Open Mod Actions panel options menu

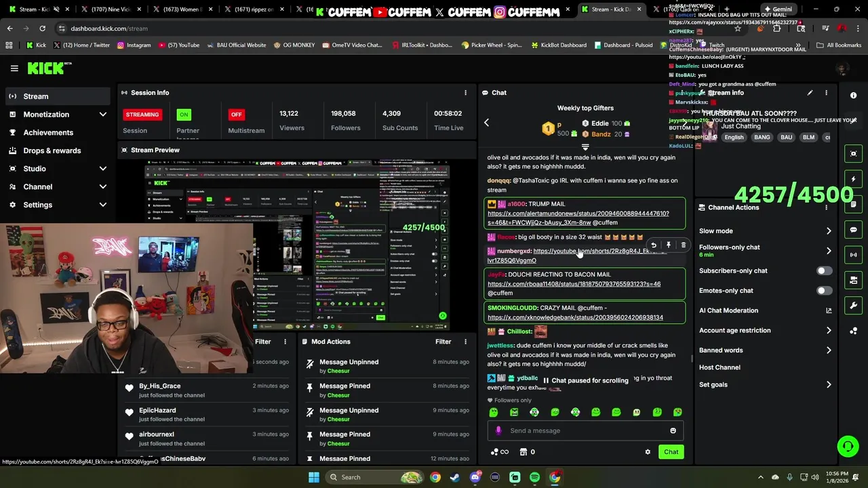(x=465, y=342)
